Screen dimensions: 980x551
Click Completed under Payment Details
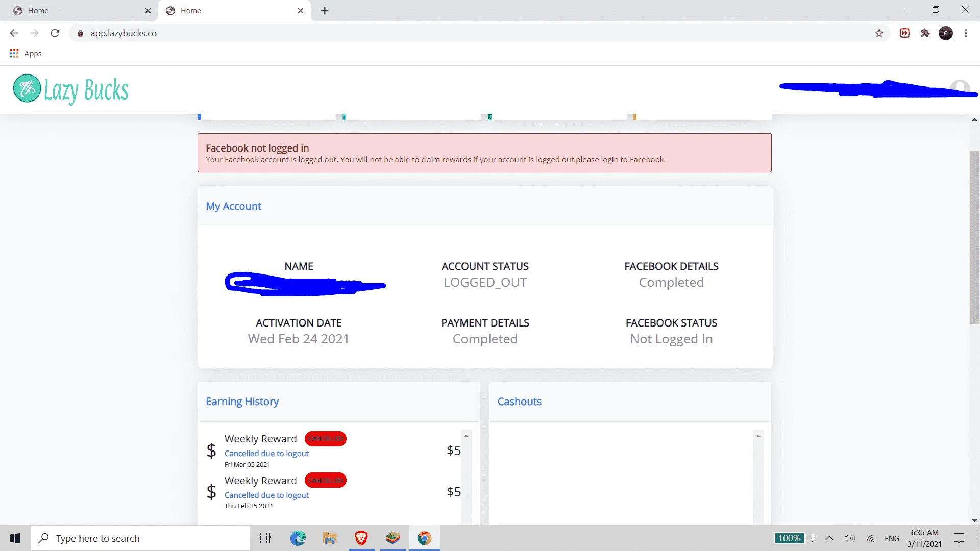(x=485, y=339)
